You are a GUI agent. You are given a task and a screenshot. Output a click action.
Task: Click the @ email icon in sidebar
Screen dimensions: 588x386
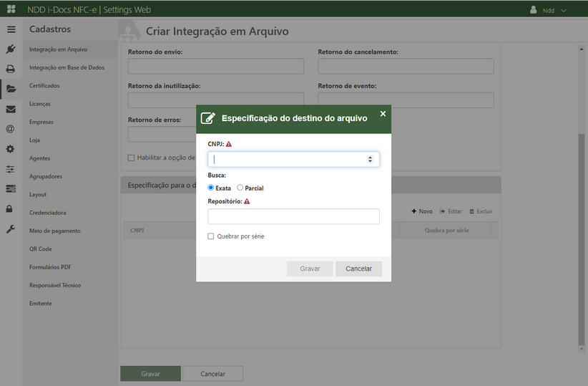click(x=11, y=130)
